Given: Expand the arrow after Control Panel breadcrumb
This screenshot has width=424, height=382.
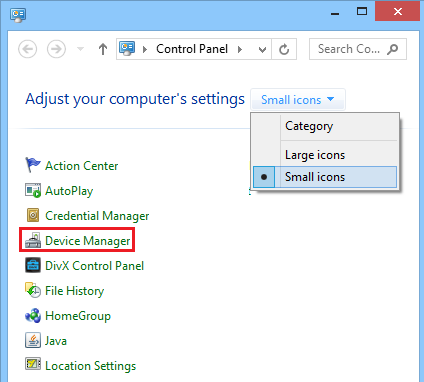Looking at the screenshot, I should 240,49.
